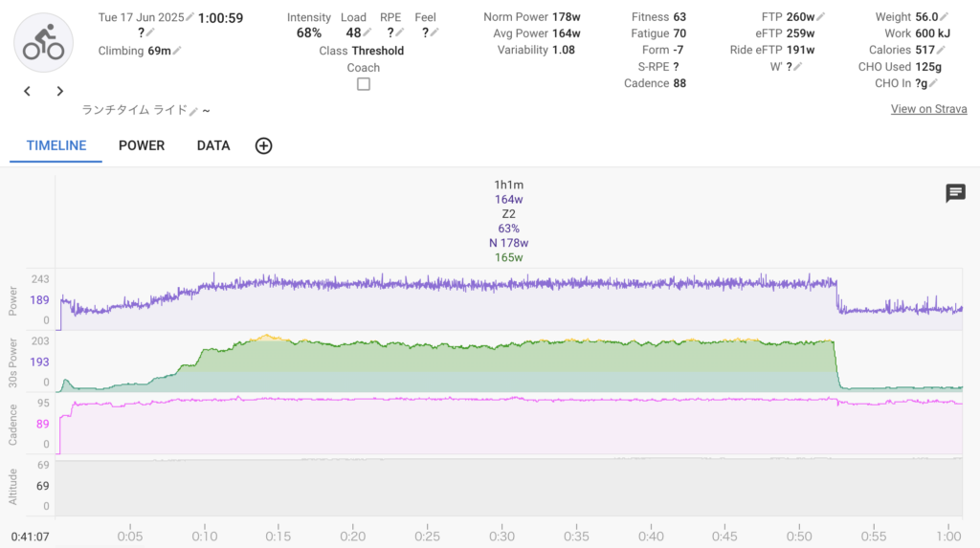Edit the activity name pencil icon
Viewport: 980px width, 548px height.
coord(193,111)
